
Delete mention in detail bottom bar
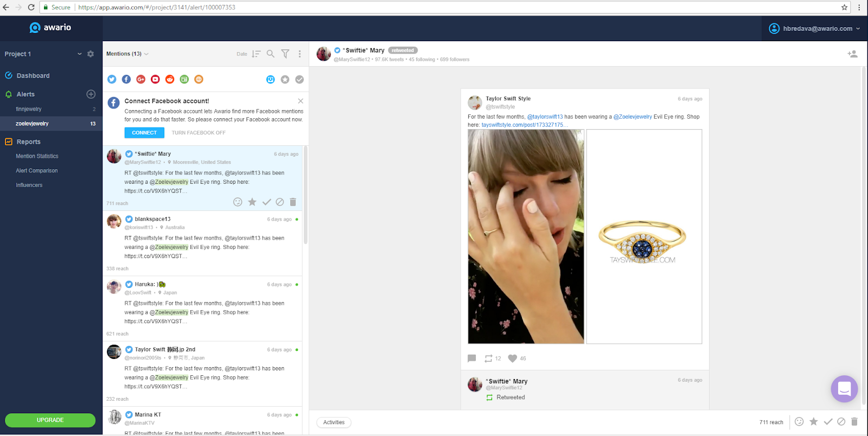(854, 421)
